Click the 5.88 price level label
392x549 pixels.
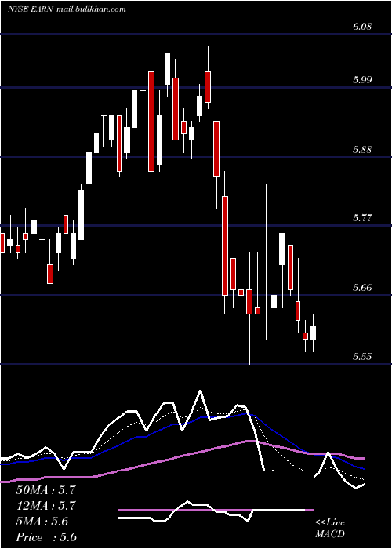[x=362, y=150]
